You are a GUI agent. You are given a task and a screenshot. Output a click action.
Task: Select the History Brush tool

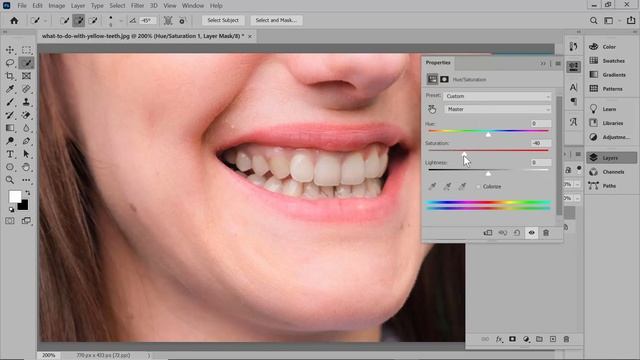pos(10,115)
